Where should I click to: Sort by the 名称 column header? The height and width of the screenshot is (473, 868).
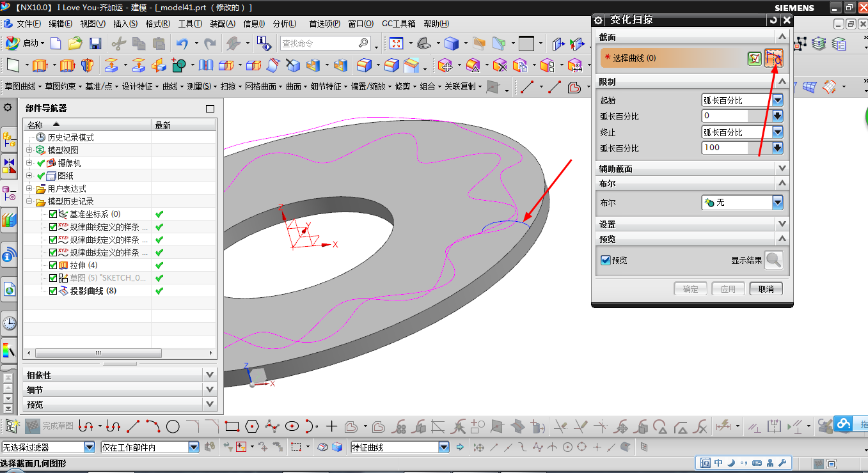(87, 125)
